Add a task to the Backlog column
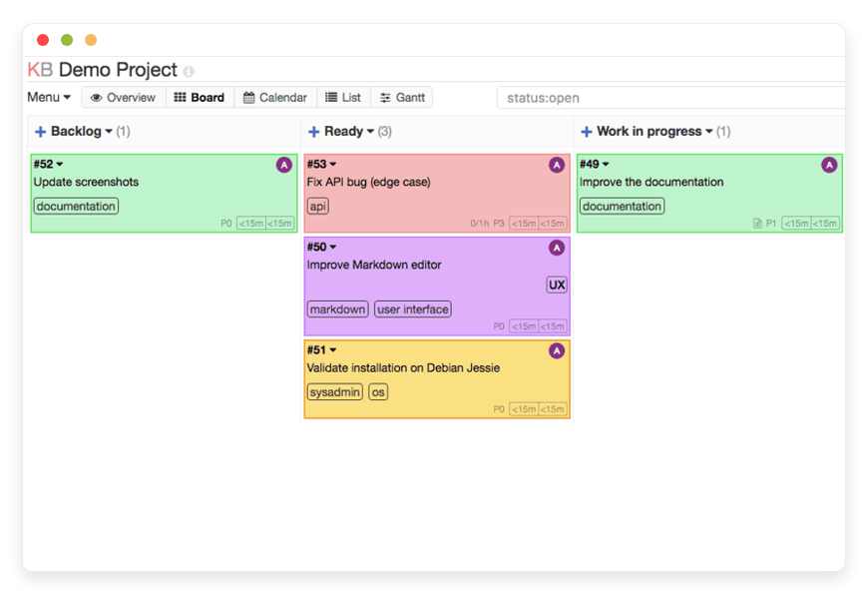The image size is (868, 594). (40, 132)
